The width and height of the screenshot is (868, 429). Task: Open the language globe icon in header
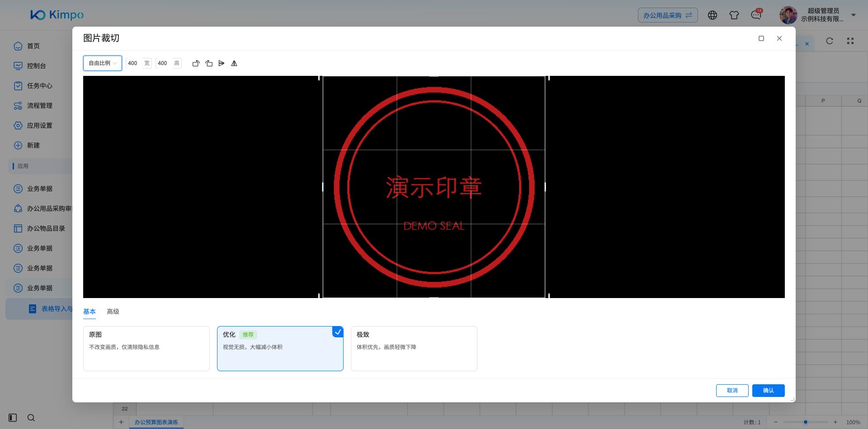tap(712, 15)
